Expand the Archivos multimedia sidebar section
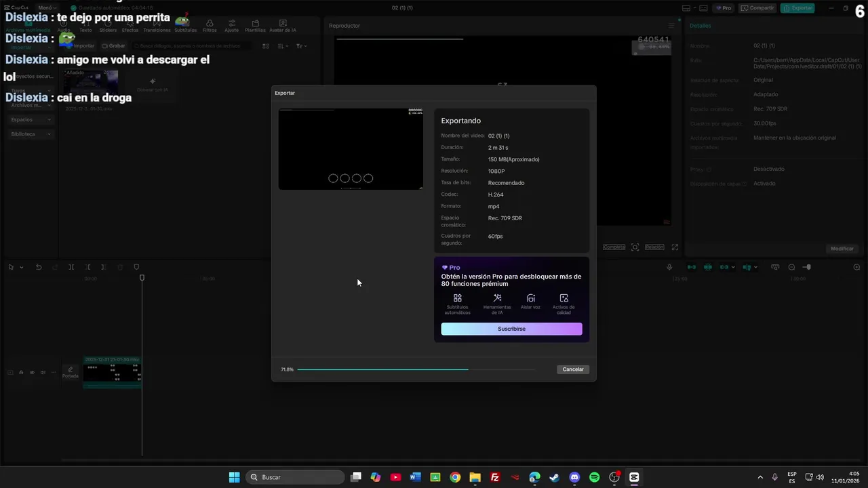The height and width of the screenshot is (488, 868). tap(30, 106)
